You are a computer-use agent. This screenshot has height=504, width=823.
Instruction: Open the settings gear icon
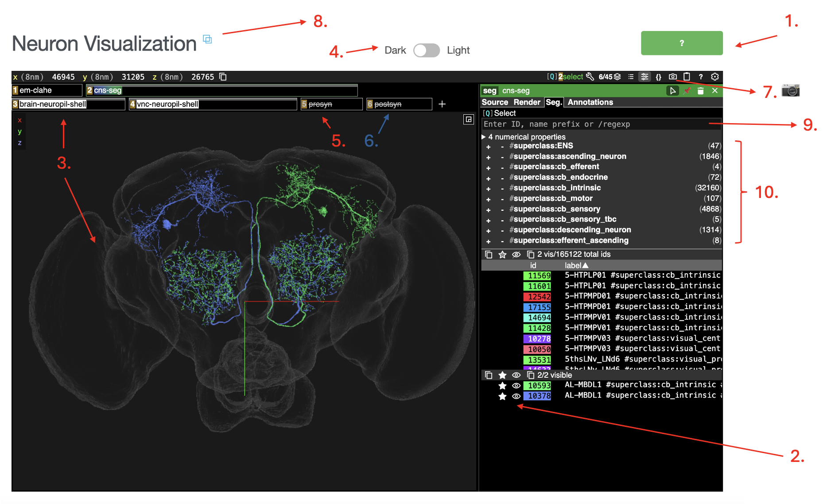tap(714, 77)
